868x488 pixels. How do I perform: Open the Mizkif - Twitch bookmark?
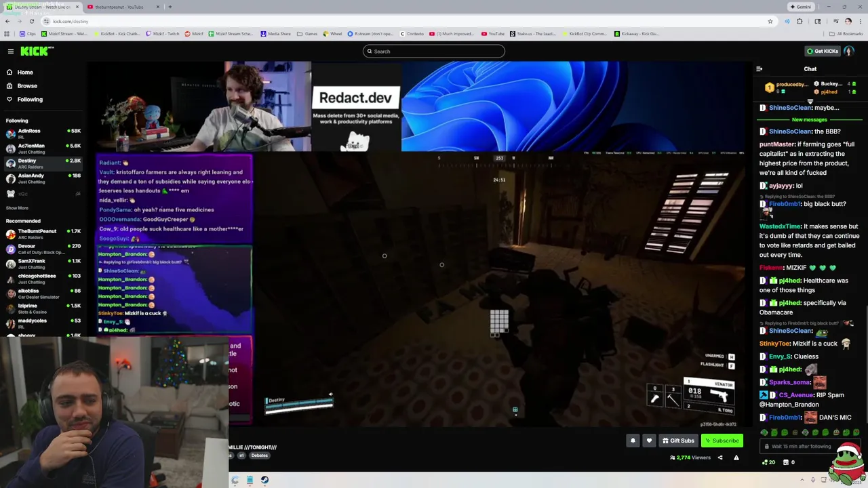click(163, 33)
